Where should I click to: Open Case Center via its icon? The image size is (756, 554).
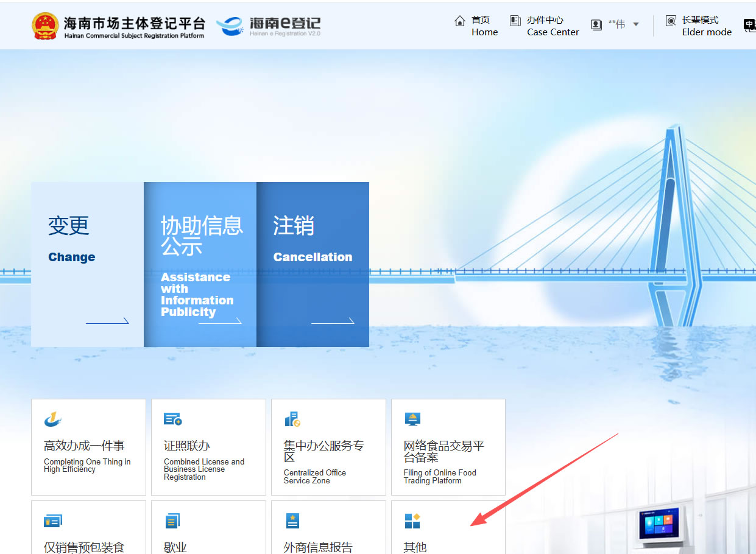pos(515,21)
